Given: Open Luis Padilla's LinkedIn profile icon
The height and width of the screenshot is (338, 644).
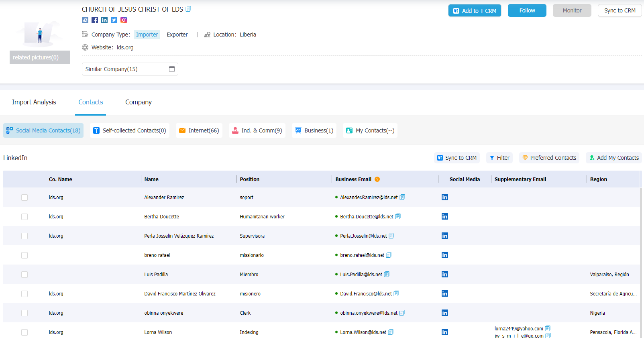Looking at the screenshot, I should (x=445, y=274).
